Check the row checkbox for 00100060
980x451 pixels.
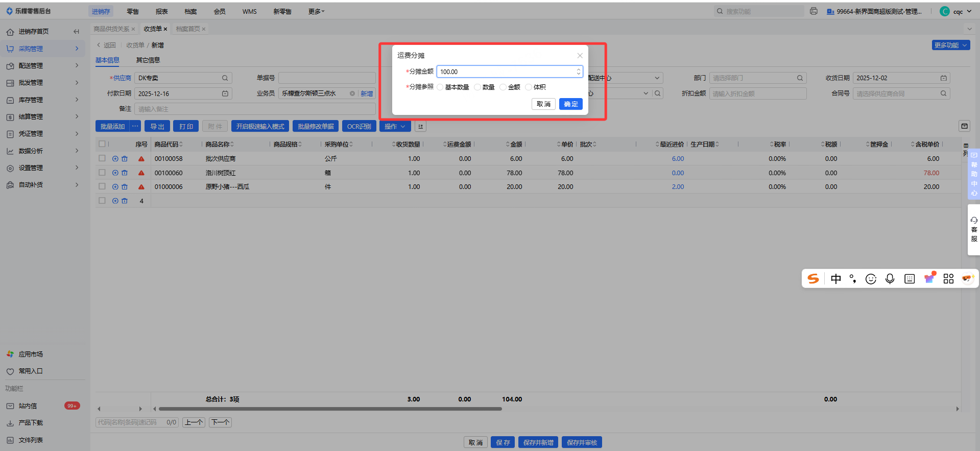(x=102, y=173)
